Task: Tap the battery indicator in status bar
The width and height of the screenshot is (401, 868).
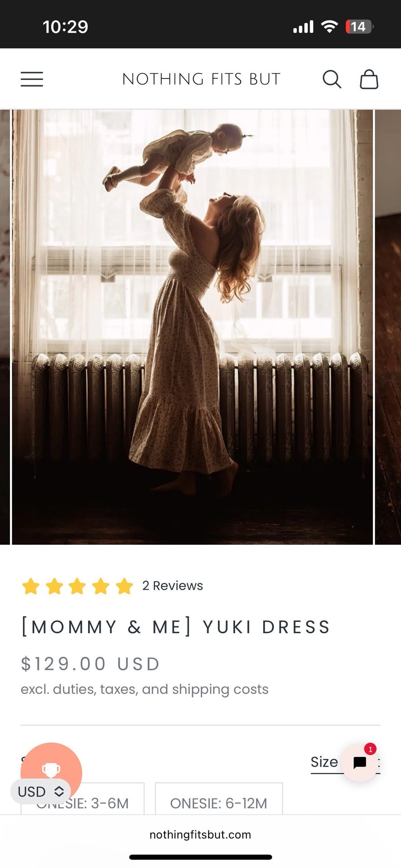Action: coord(359,27)
